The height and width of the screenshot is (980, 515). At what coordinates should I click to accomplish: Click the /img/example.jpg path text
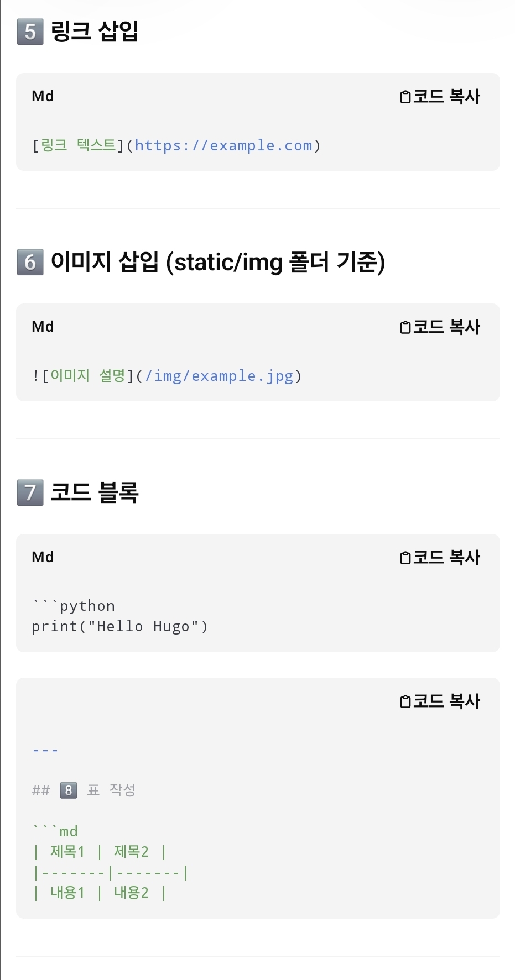(x=219, y=376)
